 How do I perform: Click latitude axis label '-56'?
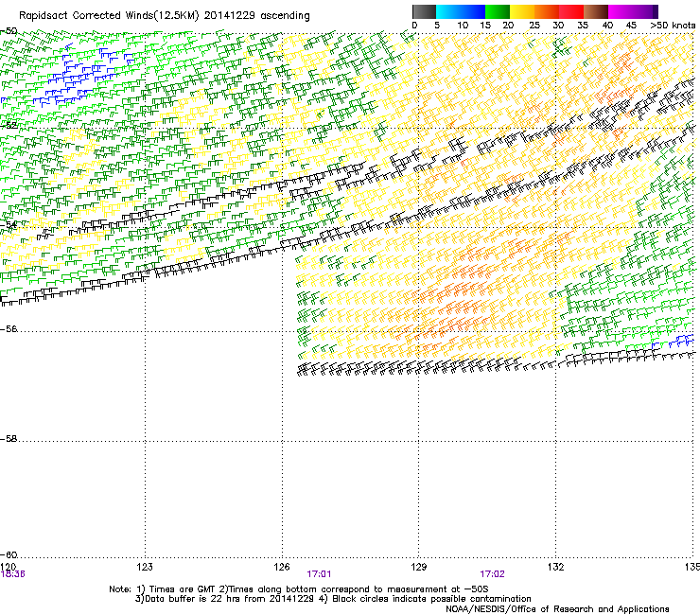(9, 329)
